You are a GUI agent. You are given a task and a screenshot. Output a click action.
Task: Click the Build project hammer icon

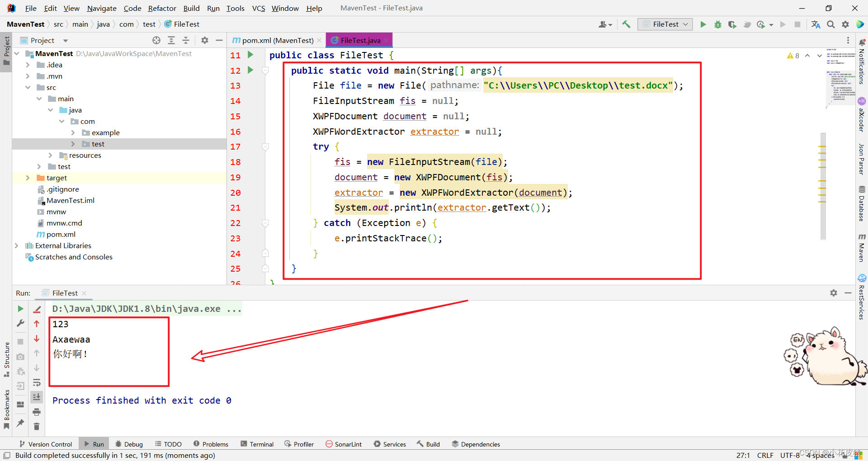(626, 24)
